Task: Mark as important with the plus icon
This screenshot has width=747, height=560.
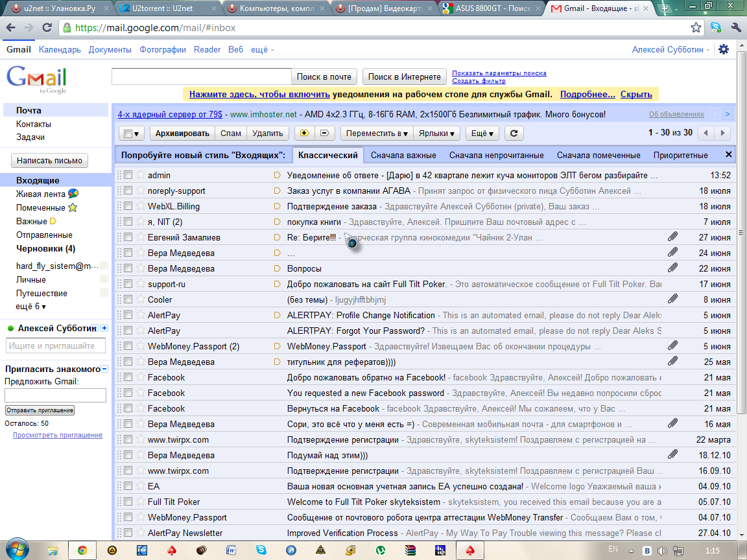Action: (305, 134)
